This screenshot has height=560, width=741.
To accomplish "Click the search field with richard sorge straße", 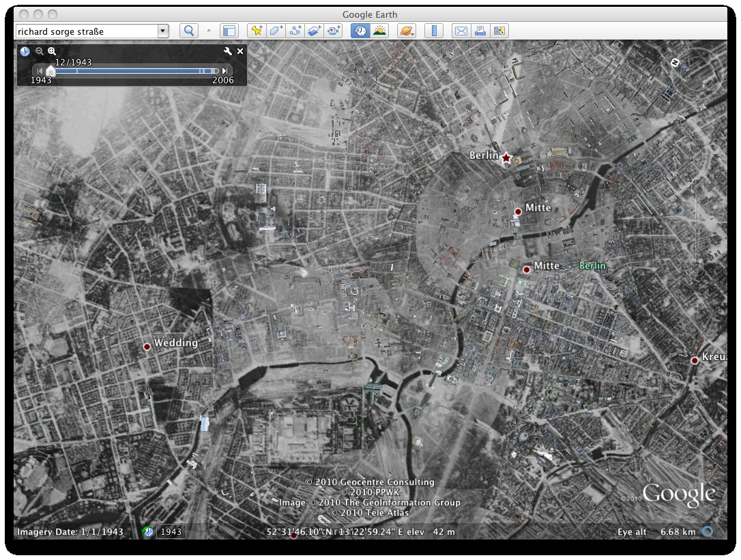I will point(86,31).
